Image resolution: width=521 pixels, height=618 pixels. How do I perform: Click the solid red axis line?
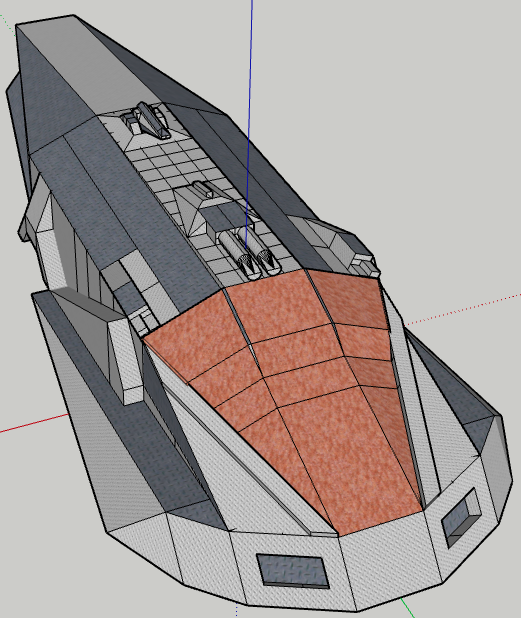coord(34,423)
